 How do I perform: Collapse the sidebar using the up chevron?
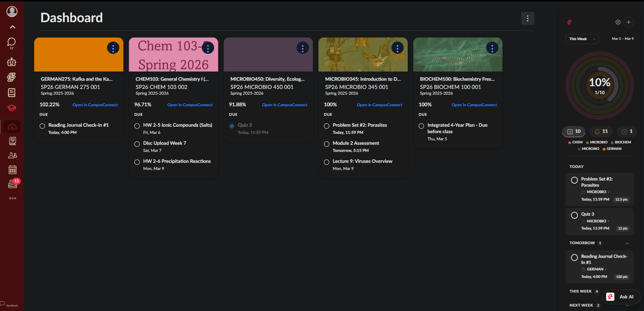pyautogui.click(x=13, y=27)
